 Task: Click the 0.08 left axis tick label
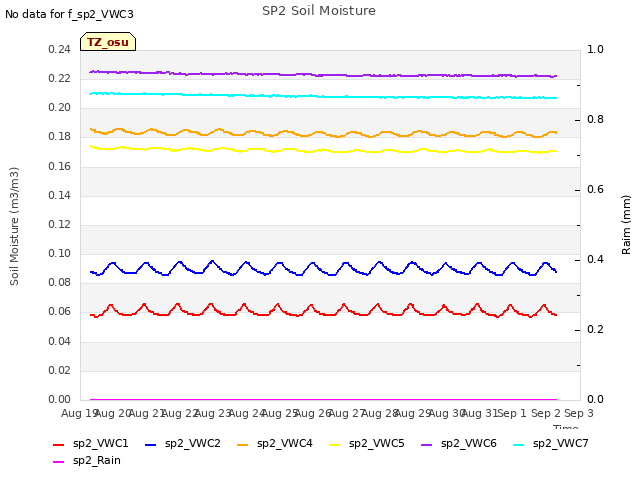click(60, 282)
